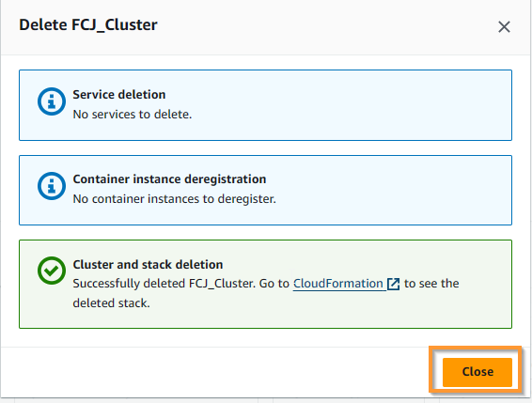Click the external link icon beside CloudFormation

pos(393,284)
